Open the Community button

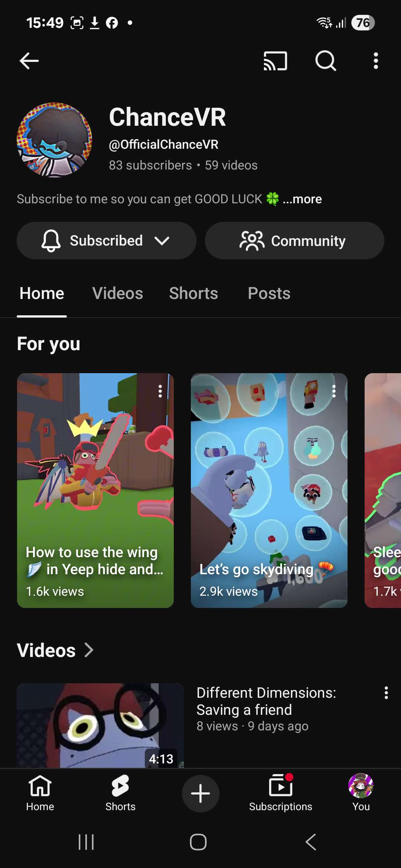[x=294, y=241]
